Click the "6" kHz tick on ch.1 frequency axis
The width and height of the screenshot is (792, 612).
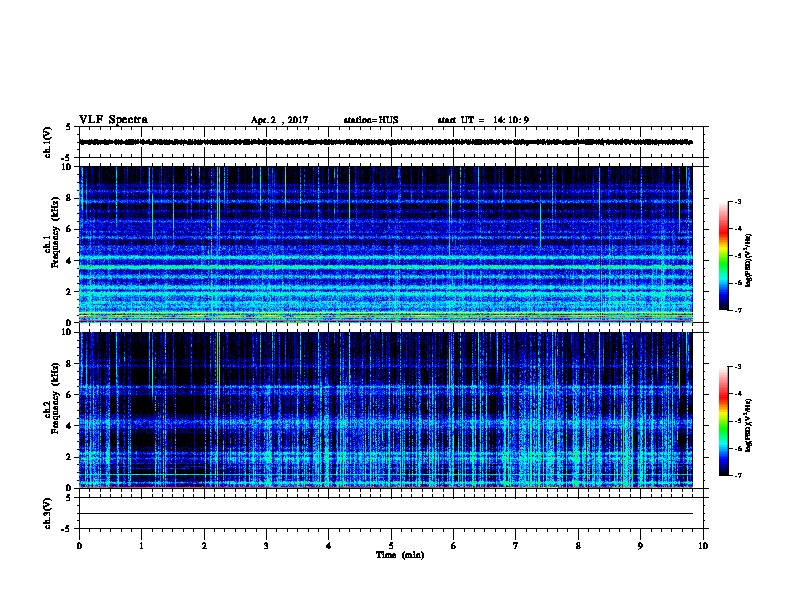point(70,229)
